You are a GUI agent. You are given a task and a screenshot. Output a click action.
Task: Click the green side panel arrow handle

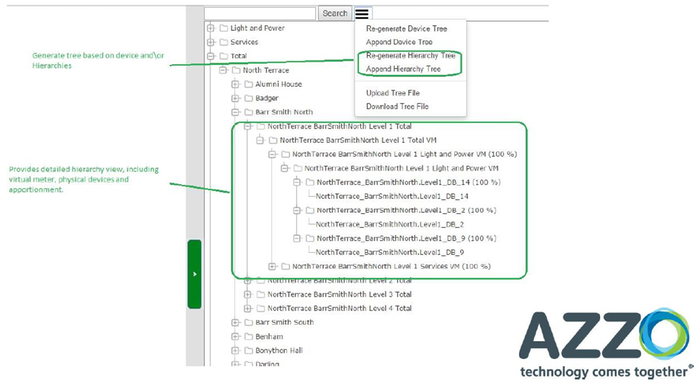(194, 274)
